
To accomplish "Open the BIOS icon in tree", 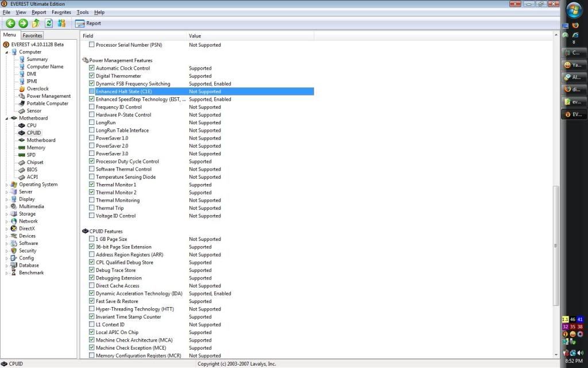I will 22,170.
